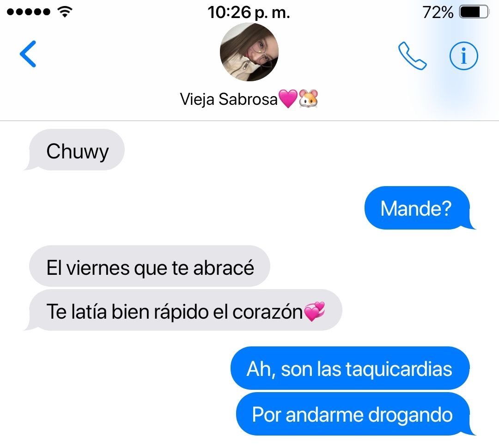This screenshot has height=448, width=499.
Task: Tap the blue back chevron
Action: [28, 54]
